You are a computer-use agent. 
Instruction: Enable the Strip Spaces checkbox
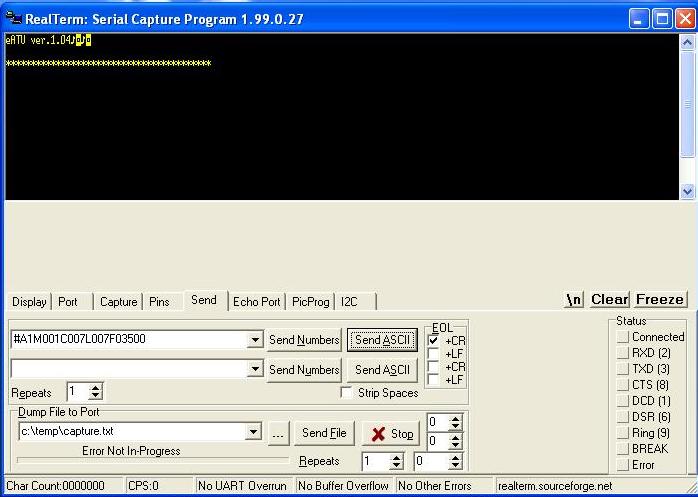coord(346,393)
